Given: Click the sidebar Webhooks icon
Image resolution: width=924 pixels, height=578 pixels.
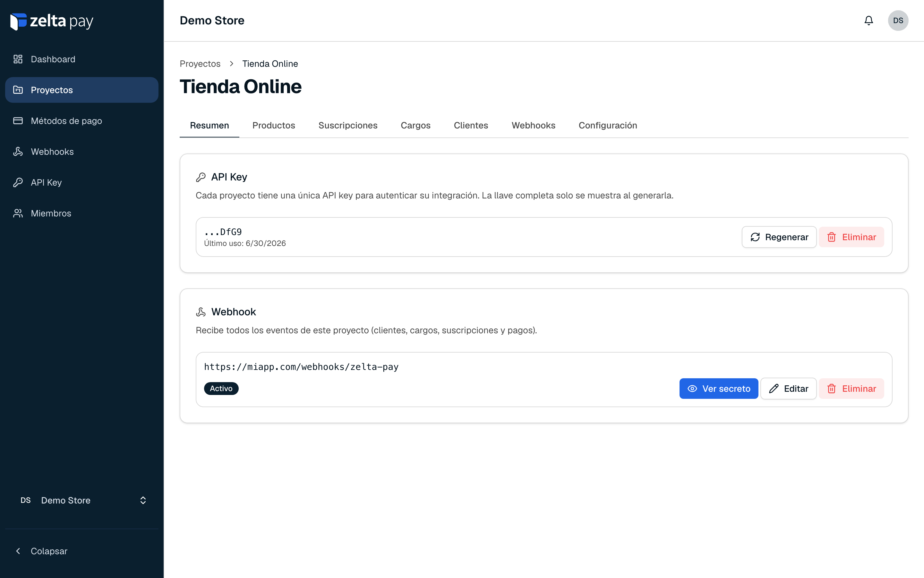Looking at the screenshot, I should pos(18,152).
